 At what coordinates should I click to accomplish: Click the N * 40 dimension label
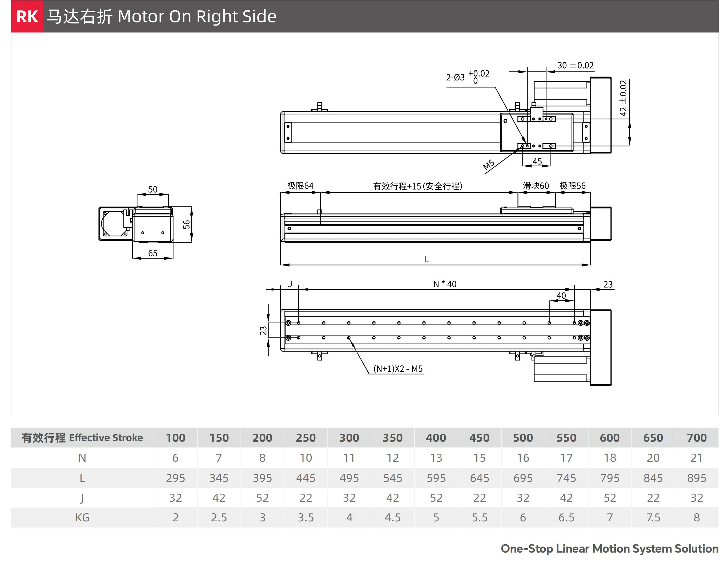(x=445, y=284)
